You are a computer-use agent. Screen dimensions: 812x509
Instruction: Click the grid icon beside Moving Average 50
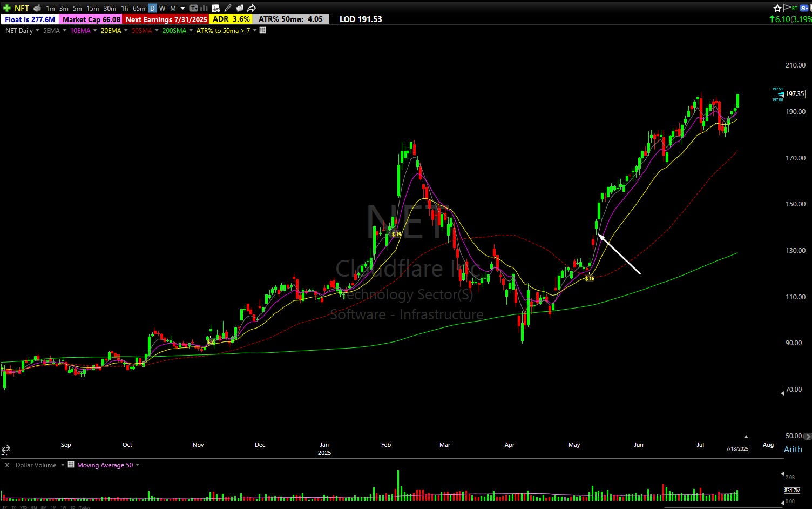coord(71,465)
